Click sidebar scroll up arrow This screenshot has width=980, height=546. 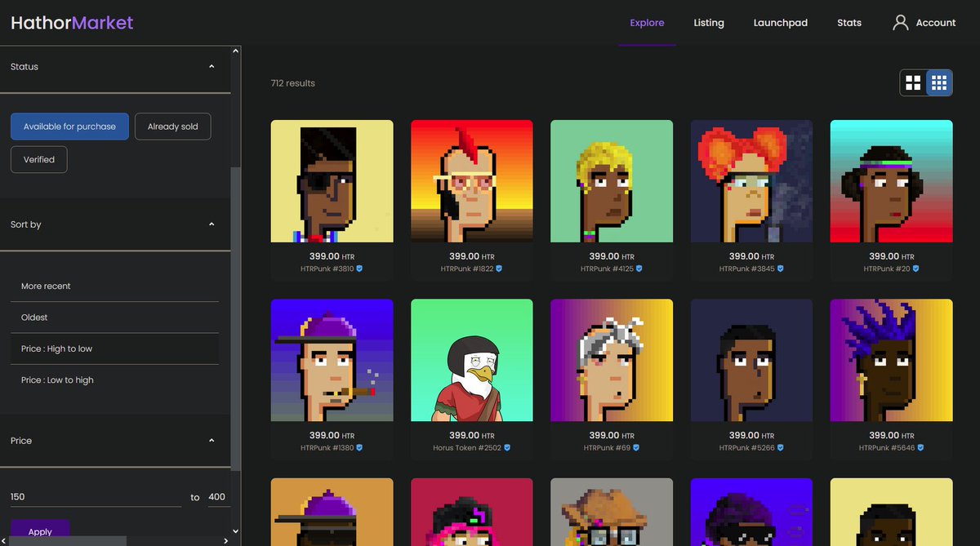point(236,51)
